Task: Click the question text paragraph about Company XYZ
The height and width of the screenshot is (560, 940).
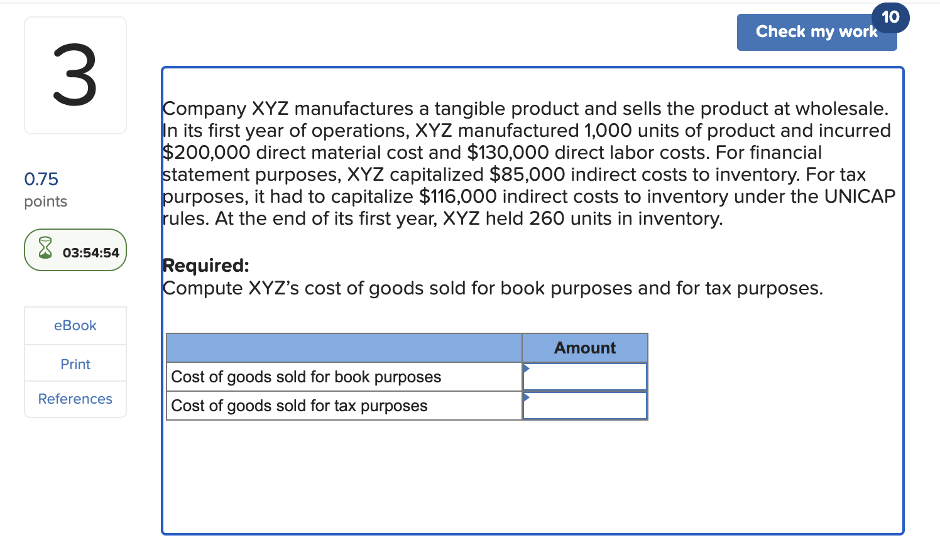Action: tap(528, 163)
